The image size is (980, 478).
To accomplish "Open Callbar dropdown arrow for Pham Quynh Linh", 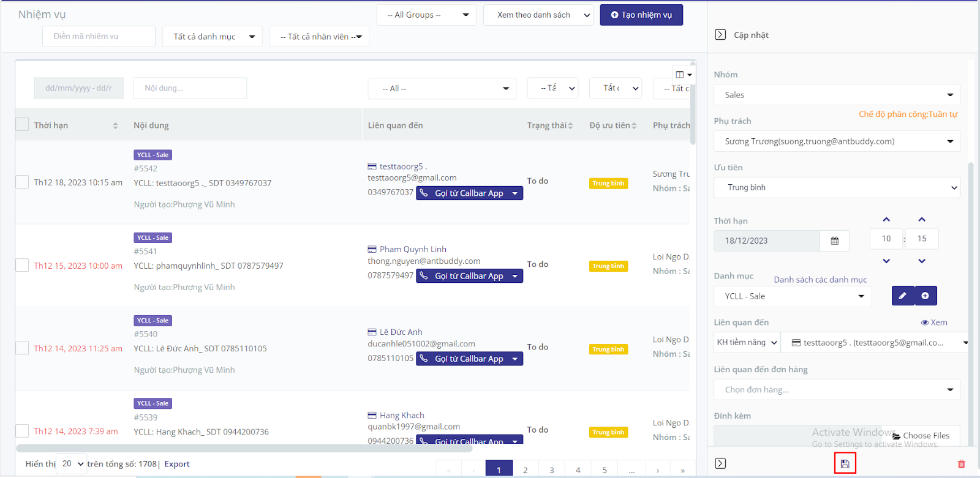I will (x=515, y=277).
